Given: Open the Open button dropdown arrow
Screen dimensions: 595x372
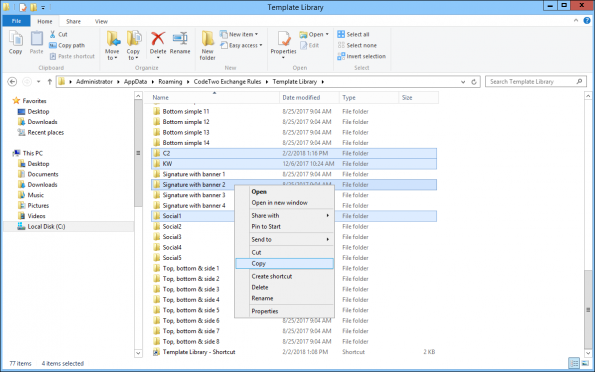Looking at the screenshot, I should coord(327,34).
